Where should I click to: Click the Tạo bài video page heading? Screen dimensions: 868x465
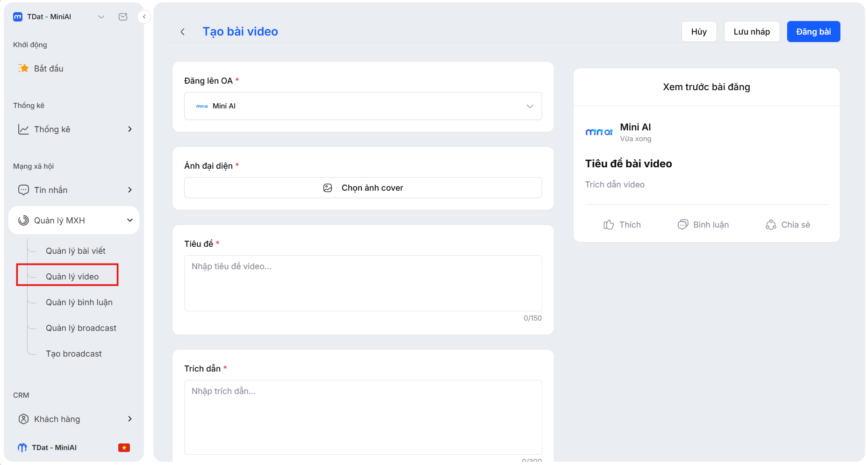coord(240,32)
